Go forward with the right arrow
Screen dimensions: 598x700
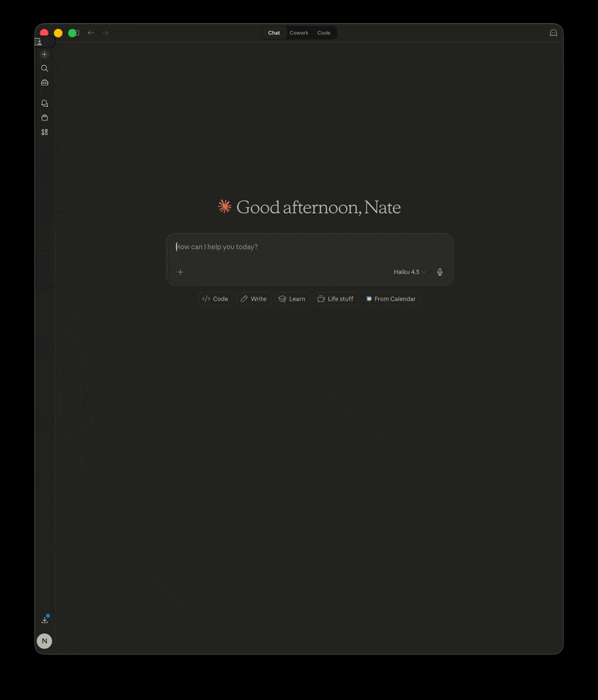tap(105, 33)
